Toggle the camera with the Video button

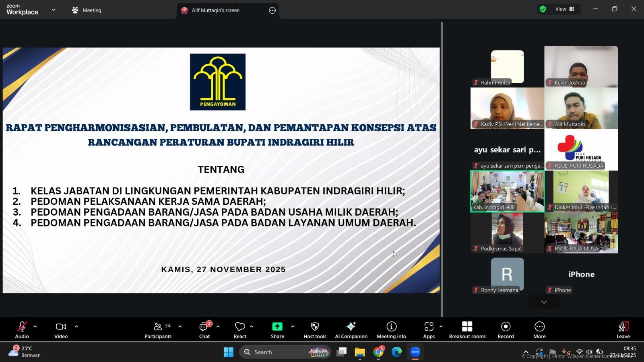point(61,330)
